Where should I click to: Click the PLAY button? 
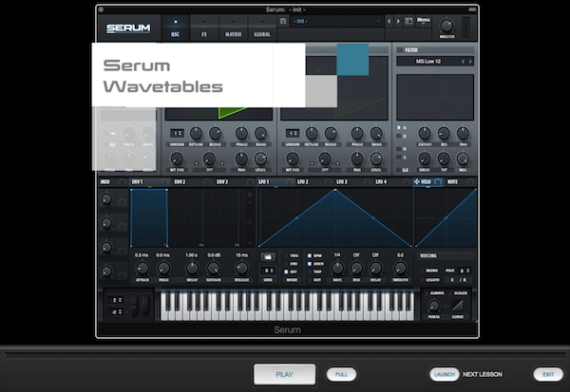[284, 374]
